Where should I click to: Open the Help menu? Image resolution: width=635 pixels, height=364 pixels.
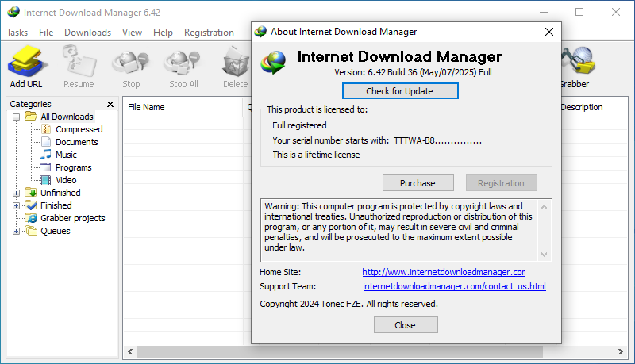point(163,33)
